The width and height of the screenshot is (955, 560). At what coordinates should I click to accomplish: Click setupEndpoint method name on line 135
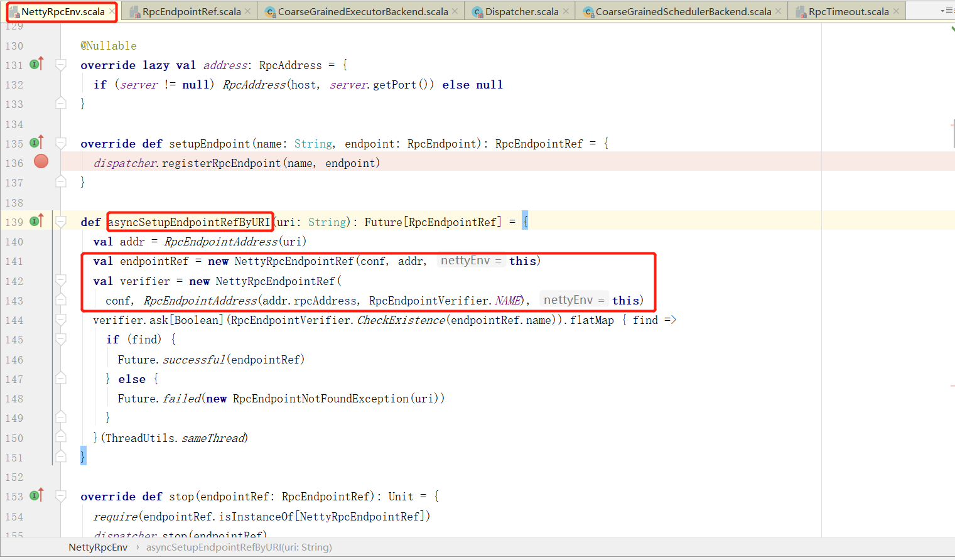click(x=210, y=144)
